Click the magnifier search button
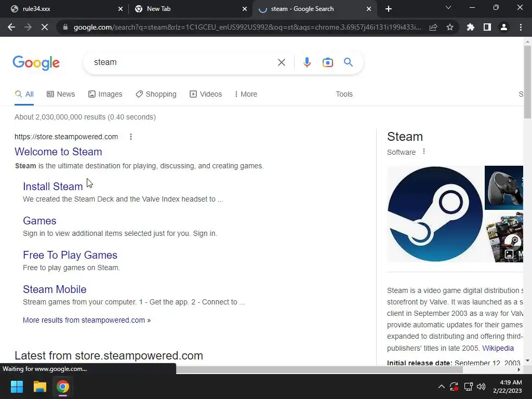 click(x=348, y=62)
